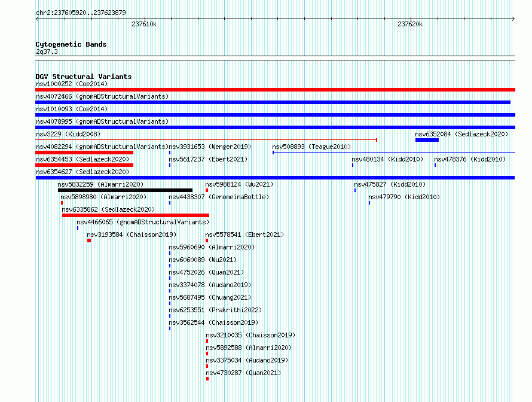Select the blue nsv6352084 variant bar
This screenshot has height=402, width=532.
pyautogui.click(x=427, y=140)
